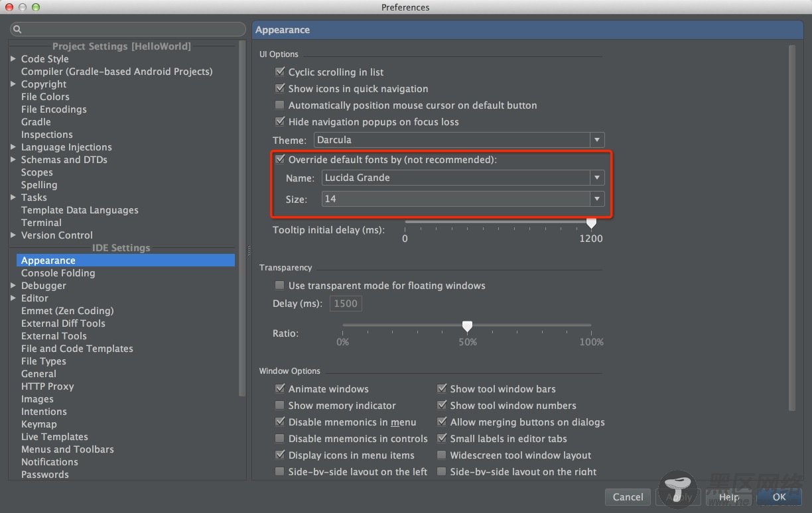Click the Cancel button
The width and height of the screenshot is (812, 513).
(628, 497)
